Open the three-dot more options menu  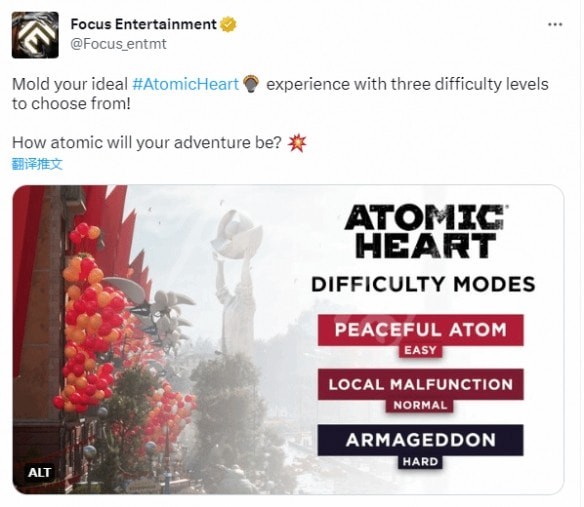point(555,25)
